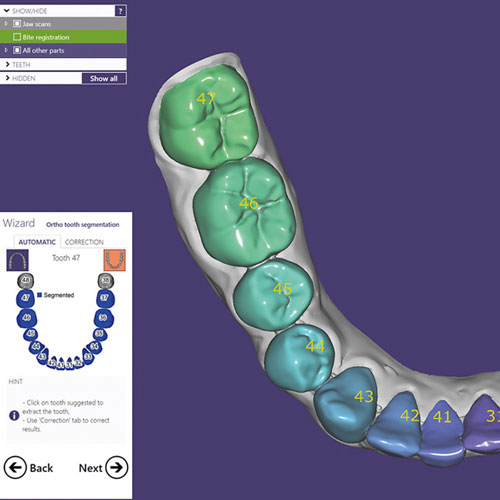Switch to the AUTOMATIC tab

coord(37,242)
